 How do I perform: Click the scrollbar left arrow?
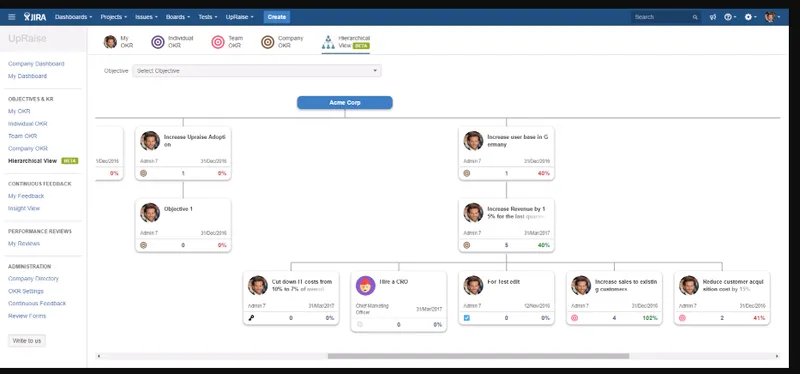(x=98, y=356)
